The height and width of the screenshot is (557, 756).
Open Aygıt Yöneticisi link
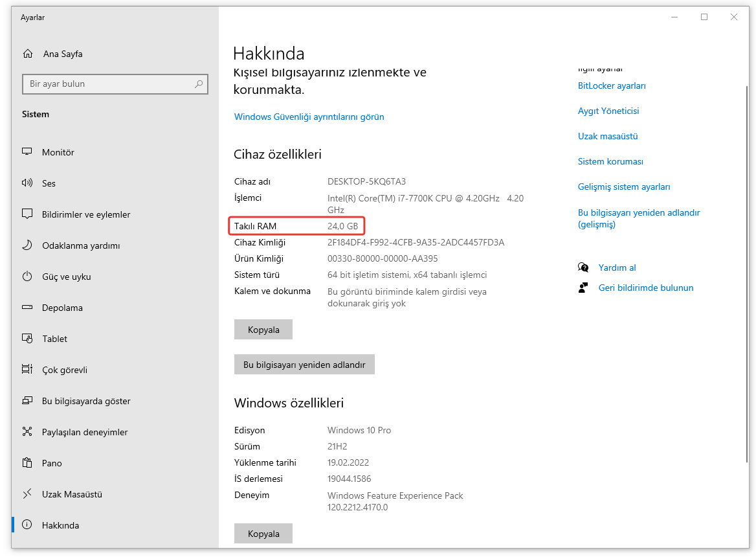608,111
